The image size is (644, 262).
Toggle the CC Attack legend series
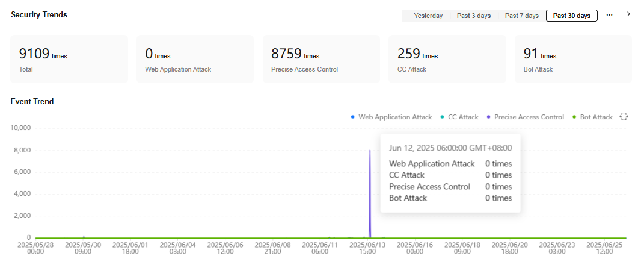tap(459, 117)
